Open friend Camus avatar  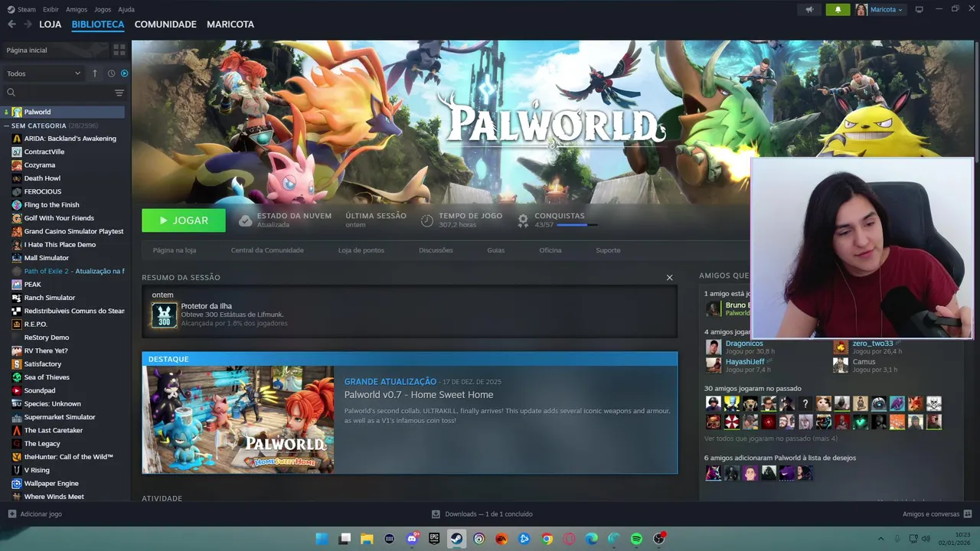pyautogui.click(x=841, y=365)
